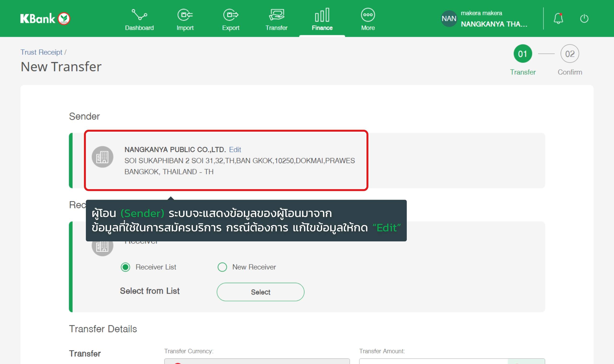The width and height of the screenshot is (614, 364).
Task: Click the sender company building icon
Action: point(102,157)
